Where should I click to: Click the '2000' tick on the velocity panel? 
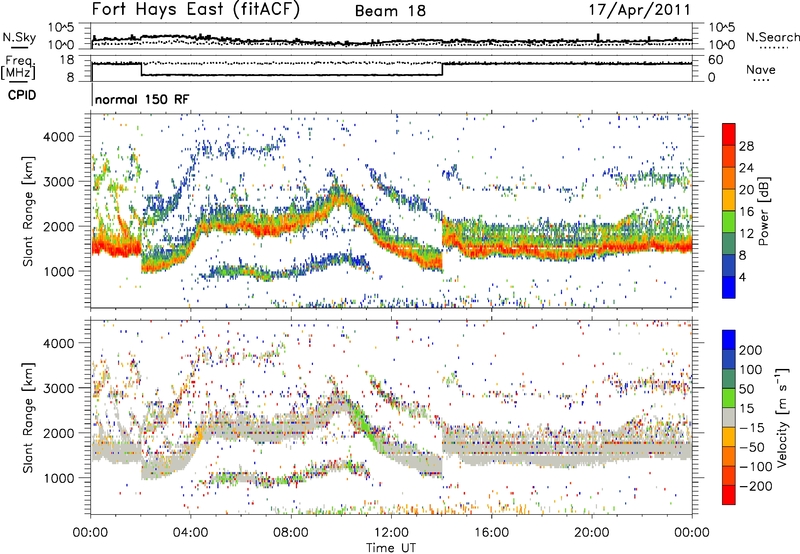[58, 433]
